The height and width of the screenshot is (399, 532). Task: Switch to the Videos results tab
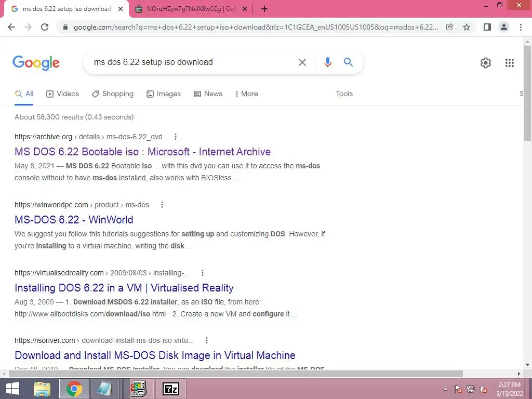coord(62,94)
